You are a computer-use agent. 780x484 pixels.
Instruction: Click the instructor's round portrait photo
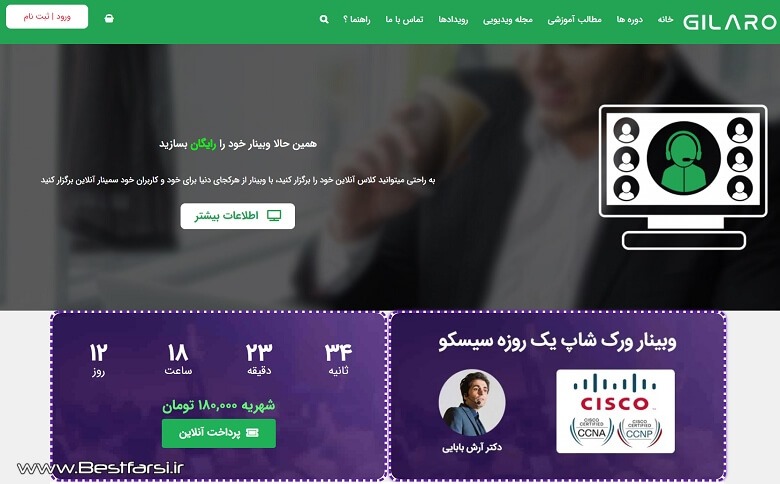472,403
